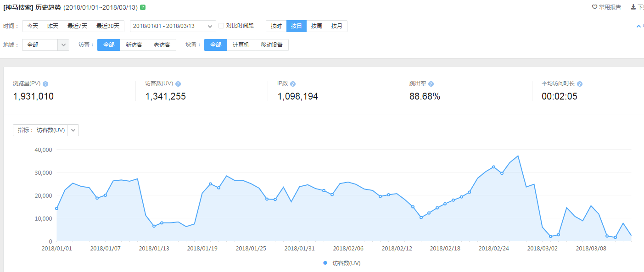Click the help icon next to 浏览量(PV)
The width and height of the screenshot is (644, 272).
45,84
